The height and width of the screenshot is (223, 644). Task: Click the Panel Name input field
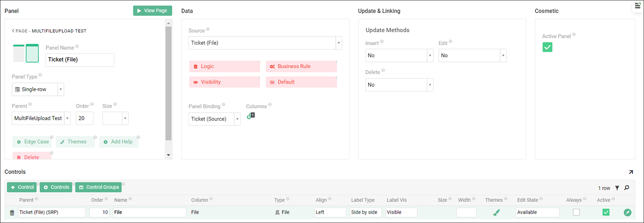pos(80,60)
